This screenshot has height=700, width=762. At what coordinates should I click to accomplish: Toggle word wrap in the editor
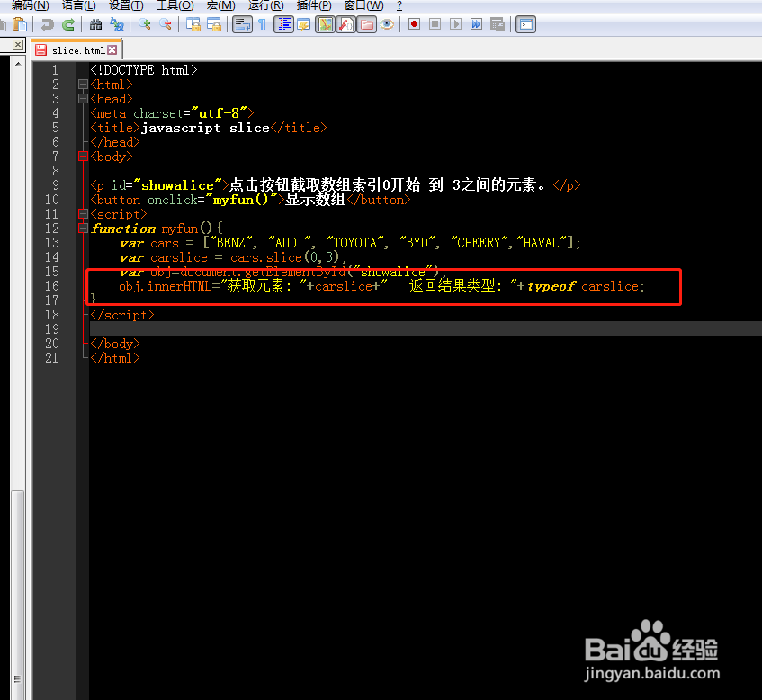tap(242, 24)
